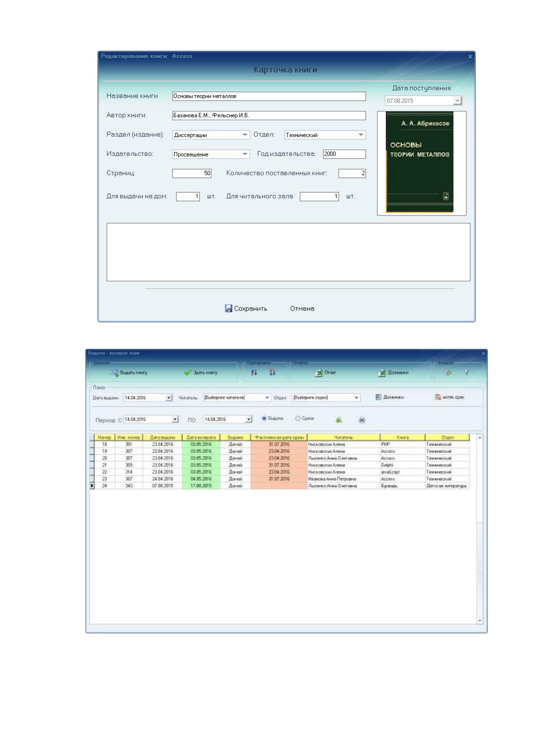Click the истек срок expired icon
Screen dimensions: 535x756
coord(438,397)
